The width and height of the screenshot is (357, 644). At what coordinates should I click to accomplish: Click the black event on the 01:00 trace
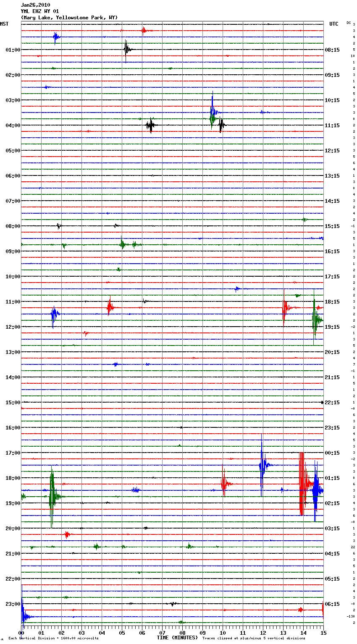(127, 50)
